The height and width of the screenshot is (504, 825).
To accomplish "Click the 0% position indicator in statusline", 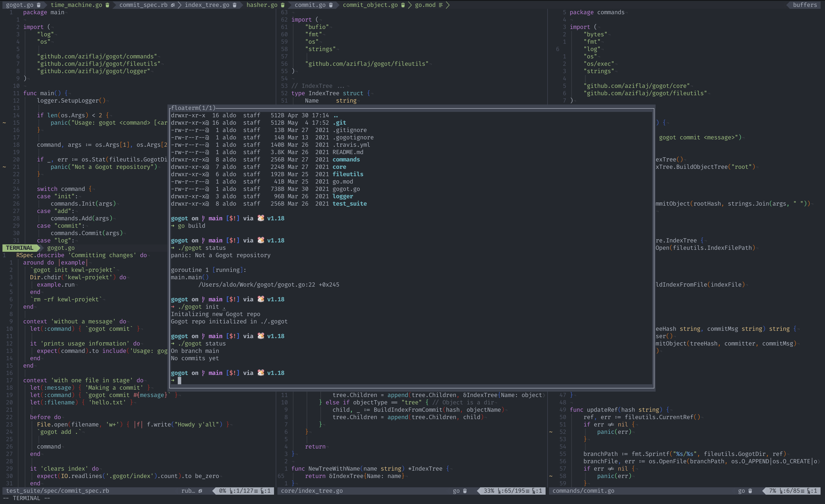I will click(222, 491).
